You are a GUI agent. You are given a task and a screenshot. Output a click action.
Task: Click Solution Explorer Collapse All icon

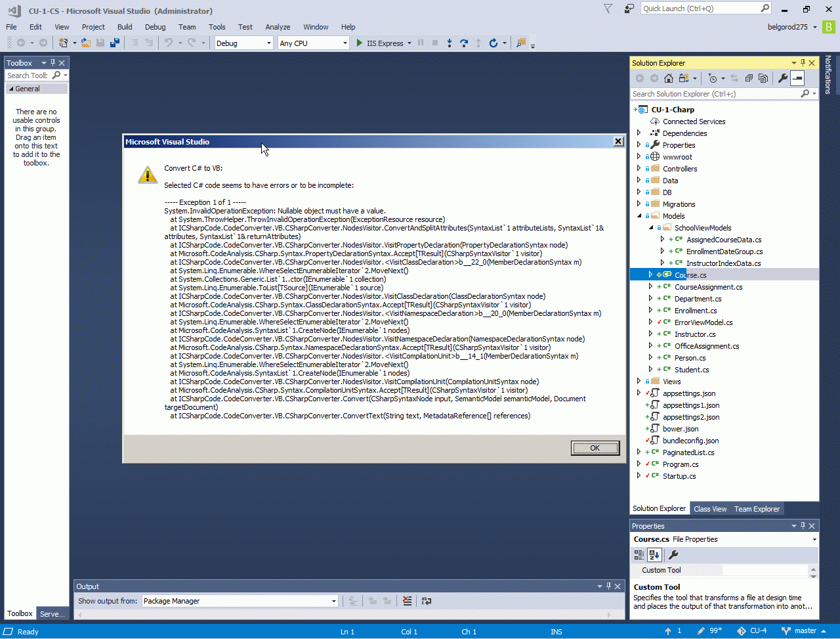click(x=749, y=78)
